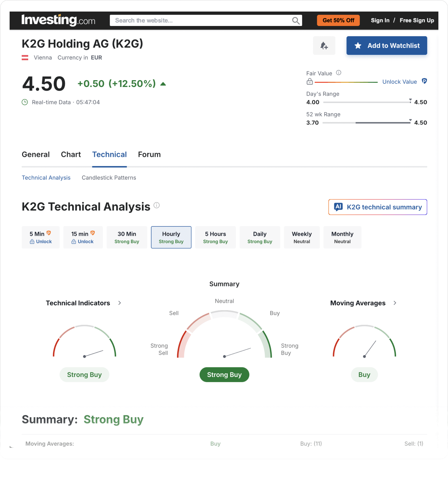Click the AI icon in the technical summary button
The image size is (448, 477).
(339, 207)
